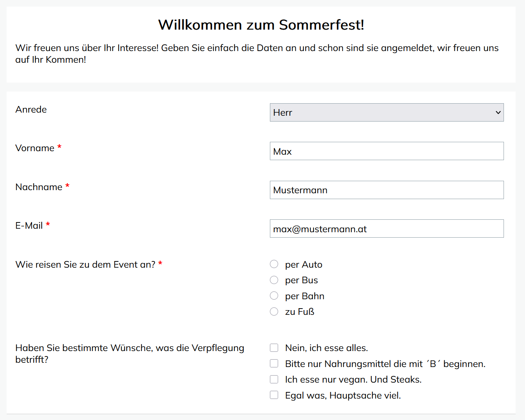Click into the Vorname field containing Max
The width and height of the screenshot is (525, 420).
click(x=386, y=151)
